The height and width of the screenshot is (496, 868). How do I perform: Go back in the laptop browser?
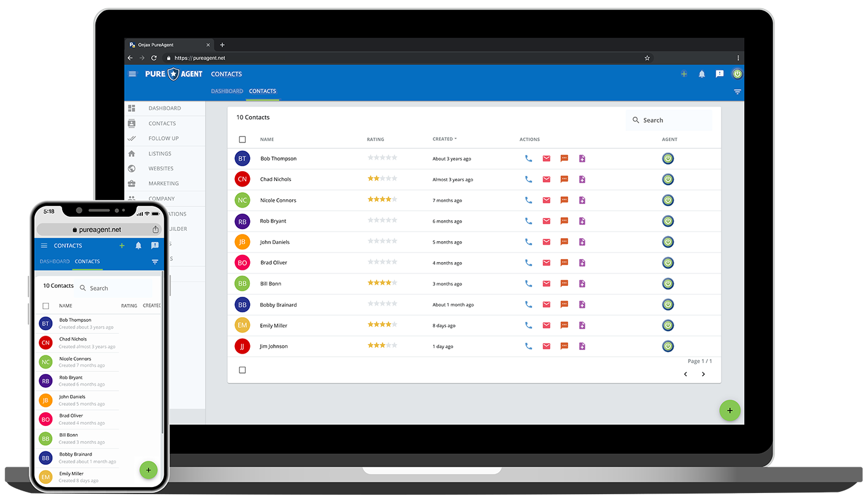(x=130, y=58)
